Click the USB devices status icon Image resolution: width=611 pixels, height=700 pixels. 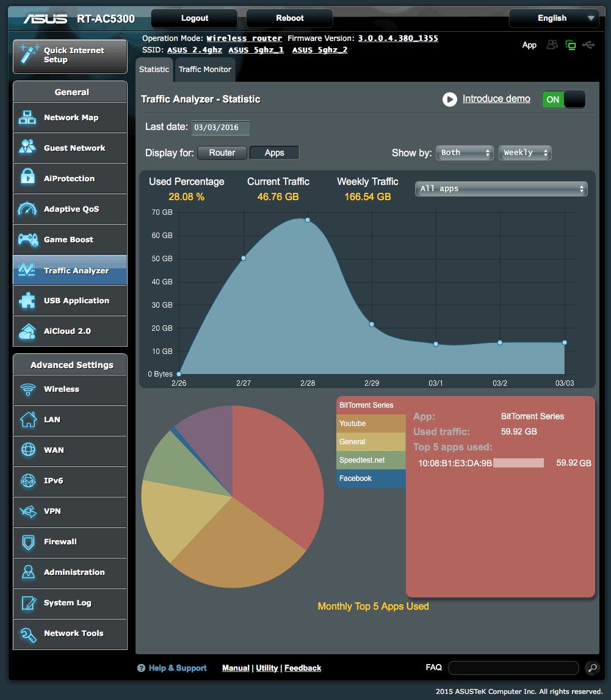click(x=588, y=45)
